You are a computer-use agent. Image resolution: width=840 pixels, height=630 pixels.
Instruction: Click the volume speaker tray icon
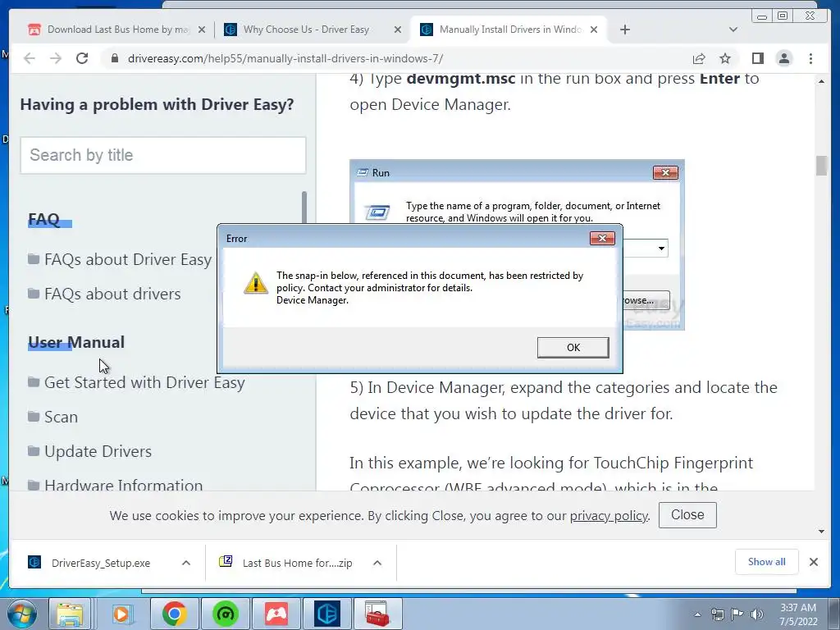pyautogui.click(x=756, y=614)
